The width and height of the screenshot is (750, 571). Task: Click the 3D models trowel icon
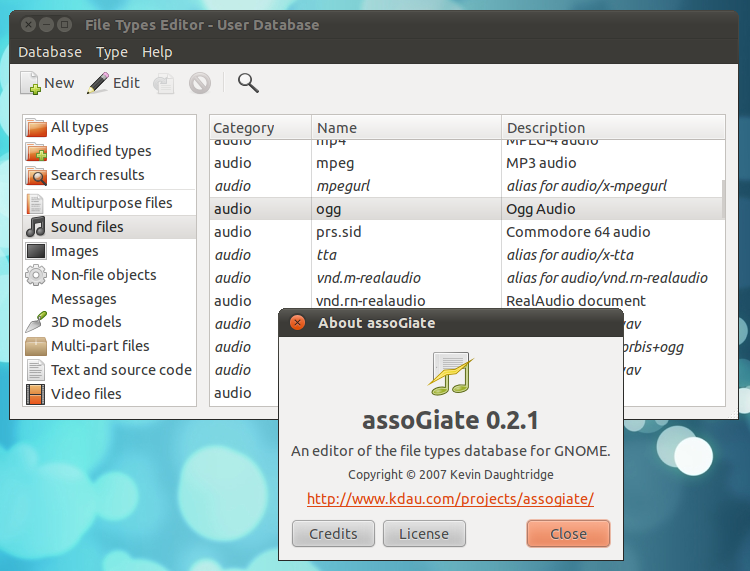36,322
